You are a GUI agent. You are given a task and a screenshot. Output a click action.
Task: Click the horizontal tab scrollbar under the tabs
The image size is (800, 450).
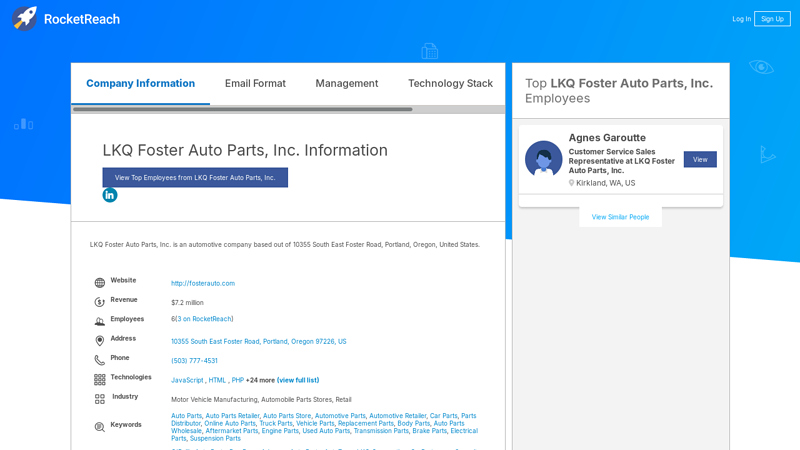coord(243,109)
